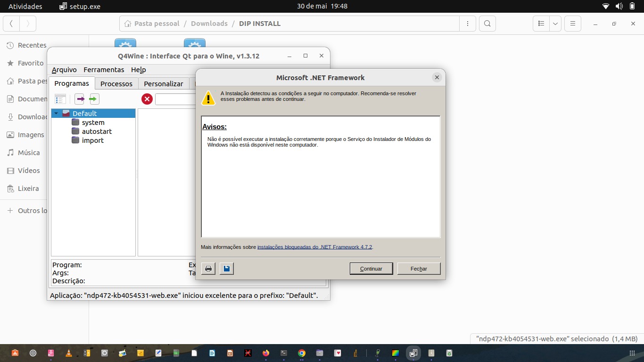Open Google Chrome from the dock
The width and height of the screenshot is (644, 362).
tap(302, 353)
